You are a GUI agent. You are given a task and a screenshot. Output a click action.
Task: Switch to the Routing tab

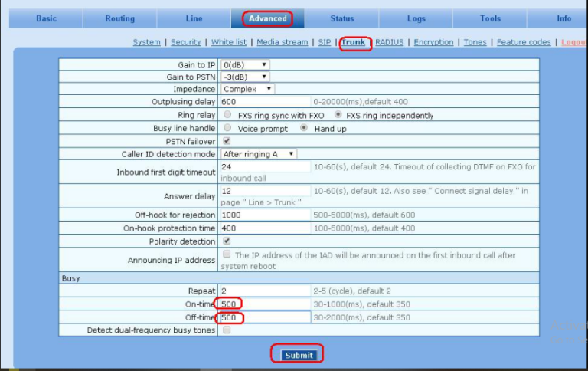[119, 18]
